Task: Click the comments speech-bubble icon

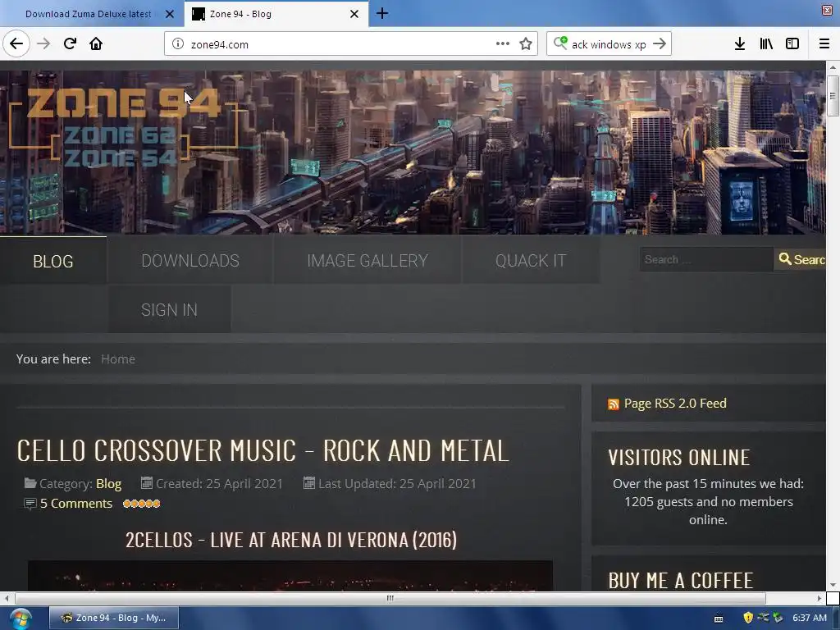Action: [30, 504]
